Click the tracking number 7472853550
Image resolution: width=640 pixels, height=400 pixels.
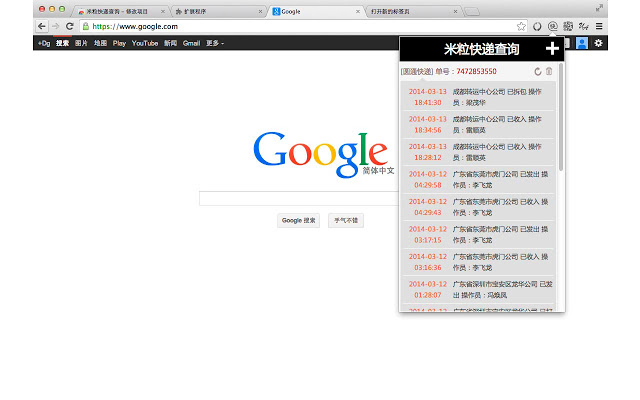(x=476, y=71)
